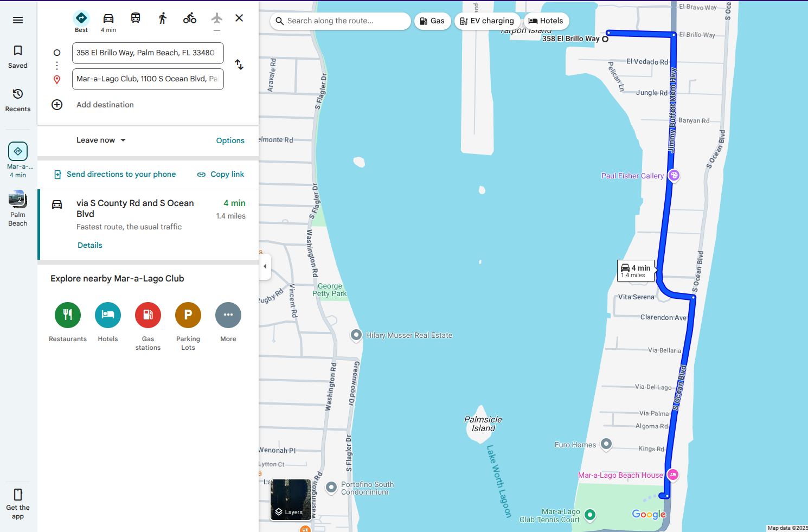The image size is (808, 532).
Task: Click 358 El Brillo Way origin marker
Action: point(605,39)
